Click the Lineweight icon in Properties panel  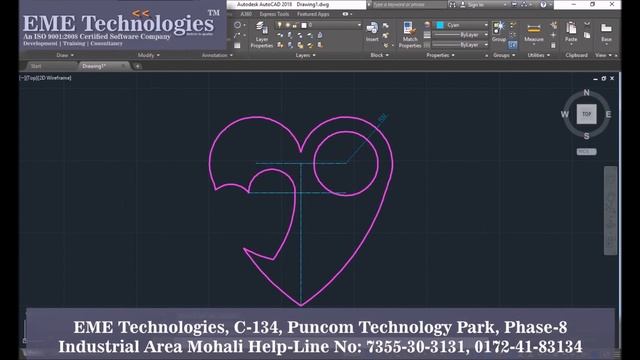(x=427, y=35)
